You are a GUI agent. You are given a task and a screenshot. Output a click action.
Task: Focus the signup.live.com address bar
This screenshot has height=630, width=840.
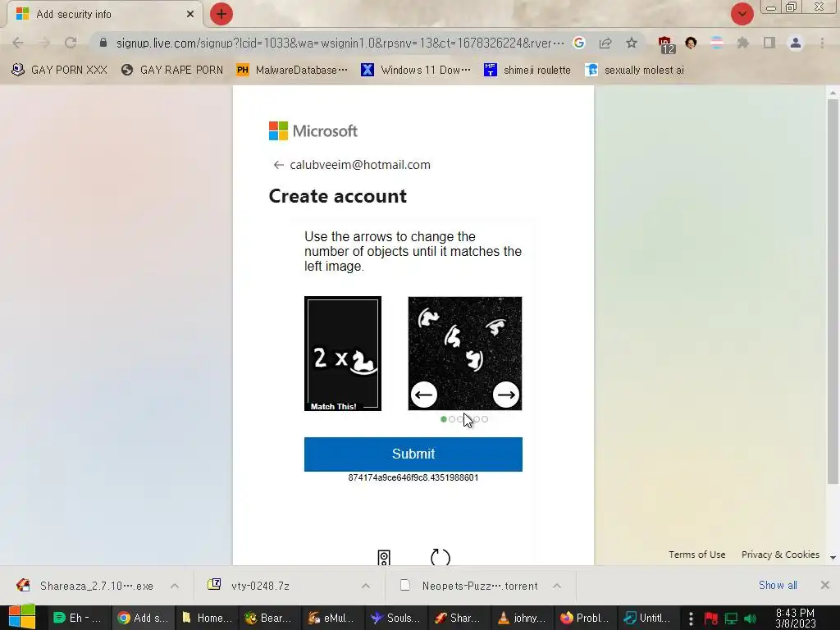coord(340,43)
